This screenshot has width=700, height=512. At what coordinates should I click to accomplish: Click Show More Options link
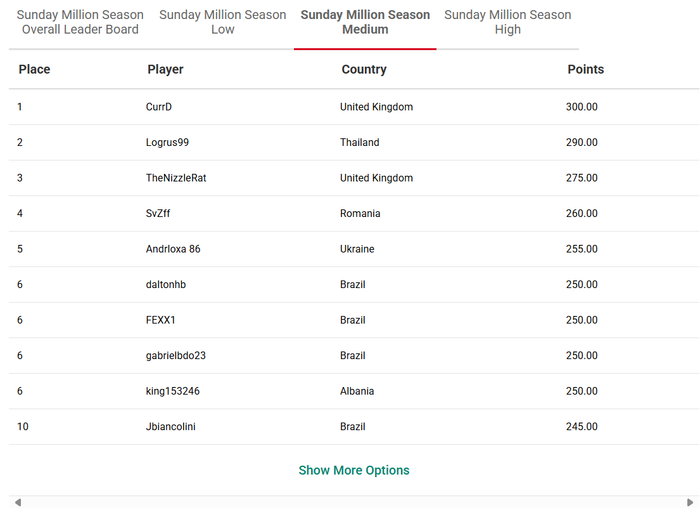[x=354, y=470]
